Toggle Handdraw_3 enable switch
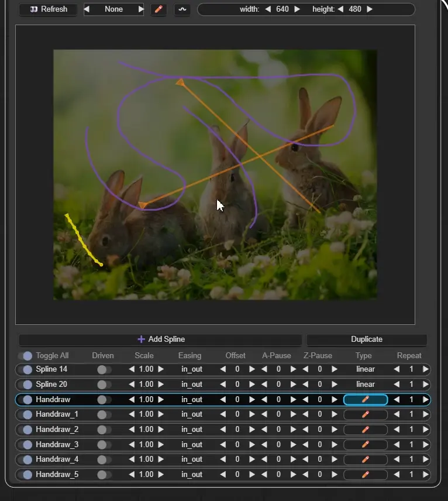Image resolution: width=448 pixels, height=501 pixels. [x=26, y=444]
